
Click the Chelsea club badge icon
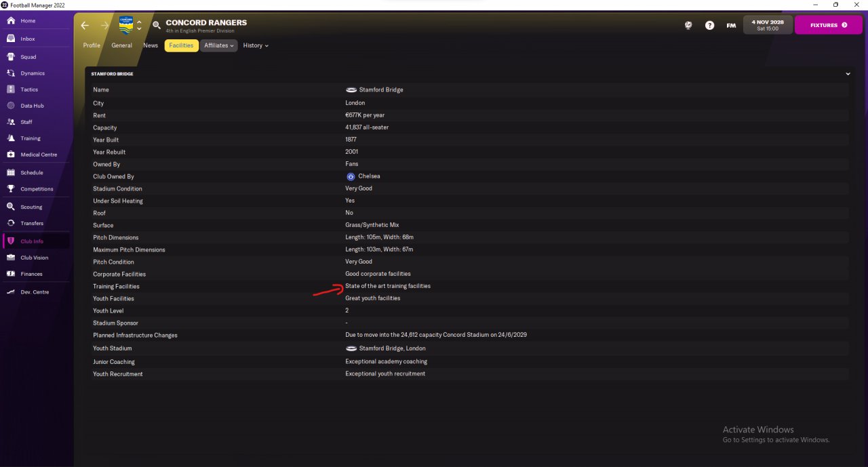351,176
